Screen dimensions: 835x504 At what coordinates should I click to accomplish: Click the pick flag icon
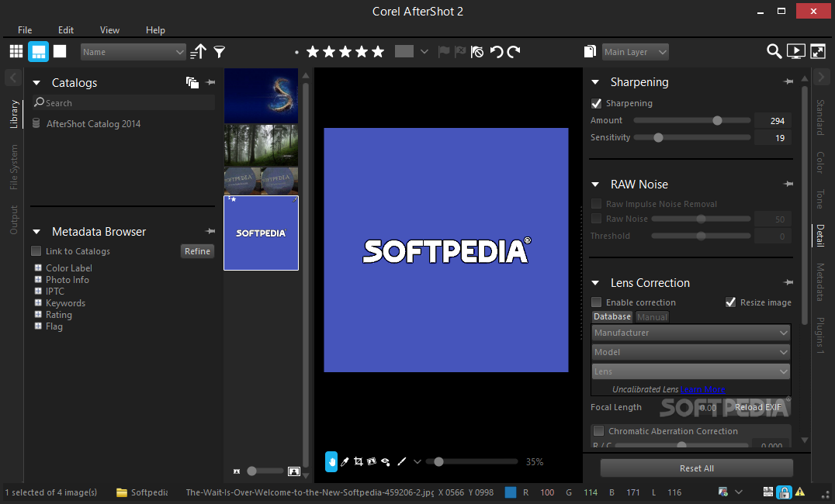click(443, 52)
